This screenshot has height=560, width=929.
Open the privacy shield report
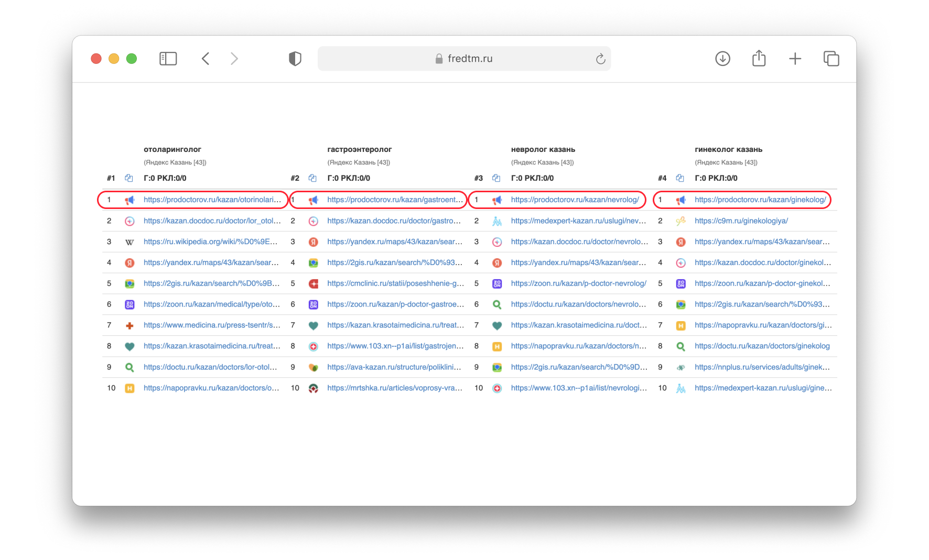pos(295,59)
